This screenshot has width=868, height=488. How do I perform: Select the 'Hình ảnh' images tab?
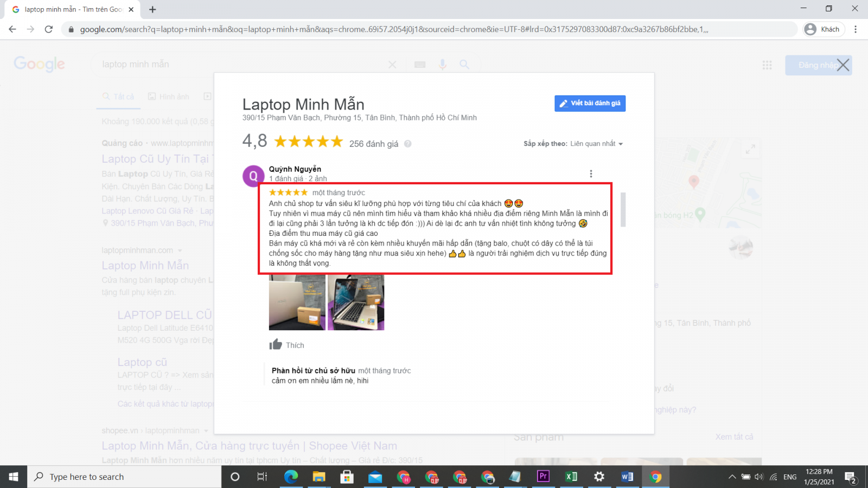(x=169, y=97)
